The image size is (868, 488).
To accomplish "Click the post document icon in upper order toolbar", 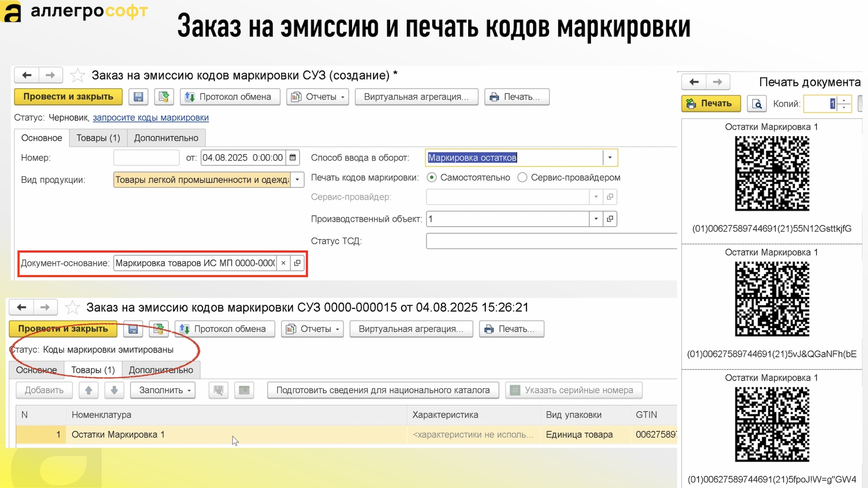I will pyautogui.click(x=164, y=97).
